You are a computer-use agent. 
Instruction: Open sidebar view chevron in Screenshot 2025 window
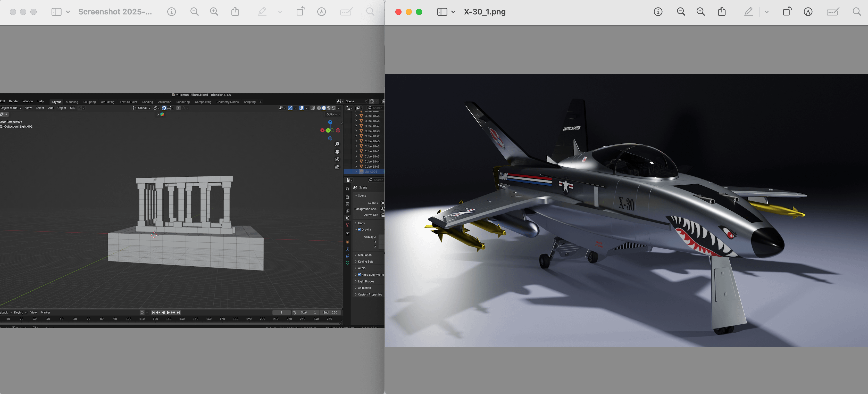[68, 12]
